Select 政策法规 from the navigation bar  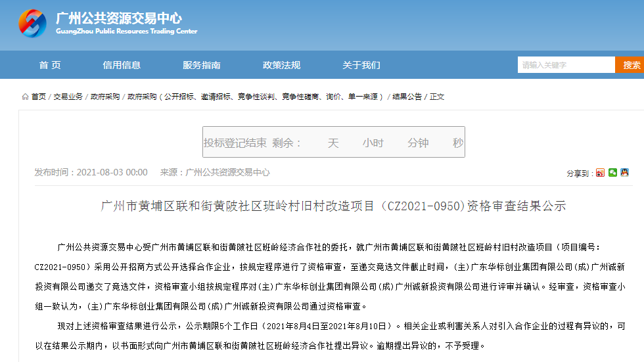tap(281, 65)
